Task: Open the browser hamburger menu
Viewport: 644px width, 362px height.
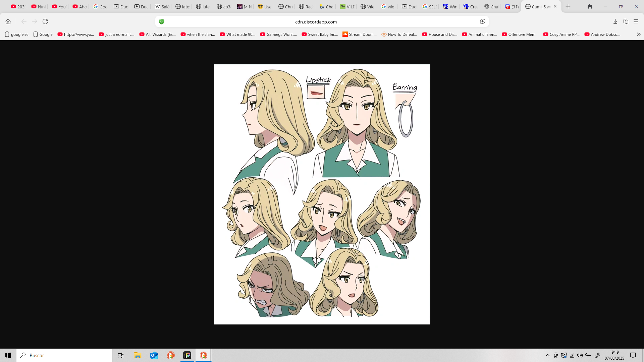Action: 636,21
